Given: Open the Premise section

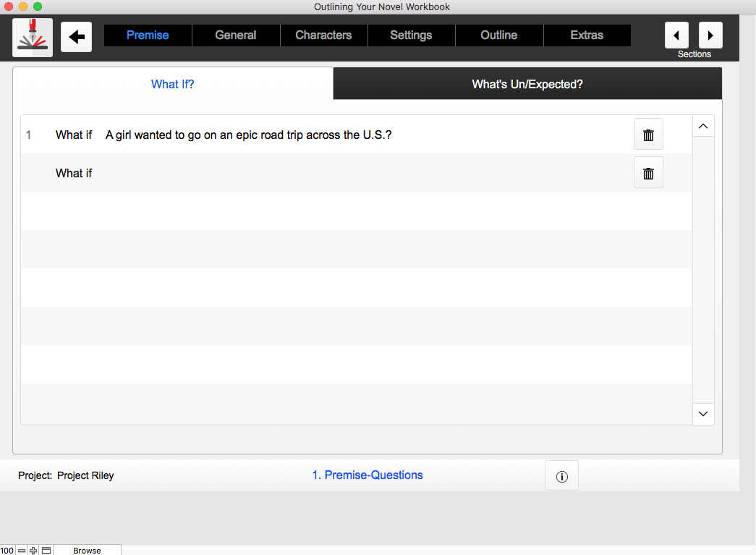Looking at the screenshot, I should tap(148, 35).
